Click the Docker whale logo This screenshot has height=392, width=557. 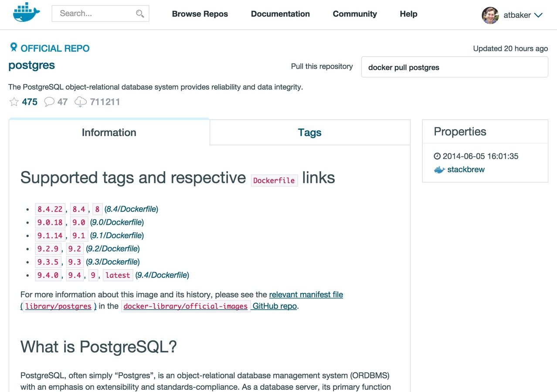[x=27, y=13]
